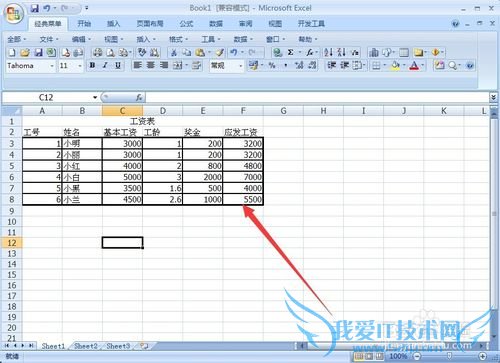Click the increase indent icon
This screenshot has height=363, width=500.
click(344, 65)
